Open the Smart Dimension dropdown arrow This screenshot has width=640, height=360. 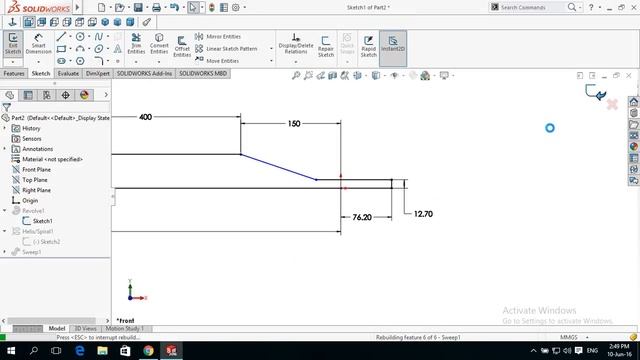[38, 62]
